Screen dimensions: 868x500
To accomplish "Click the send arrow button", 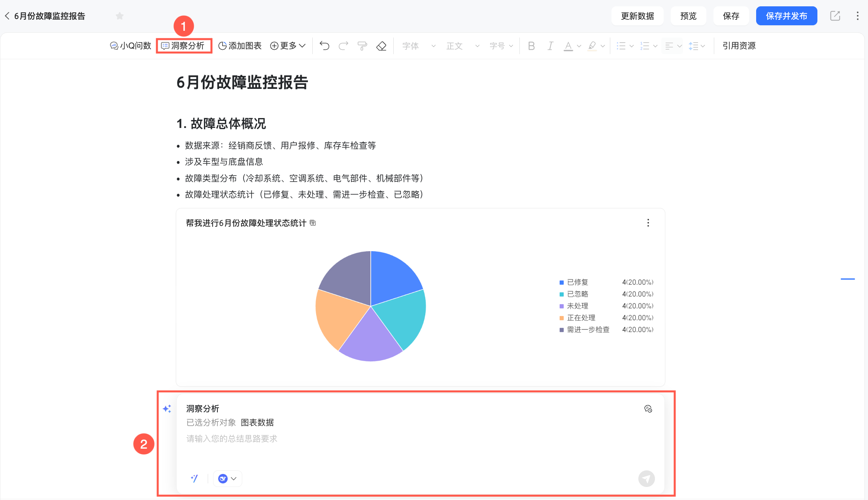I will [646, 479].
